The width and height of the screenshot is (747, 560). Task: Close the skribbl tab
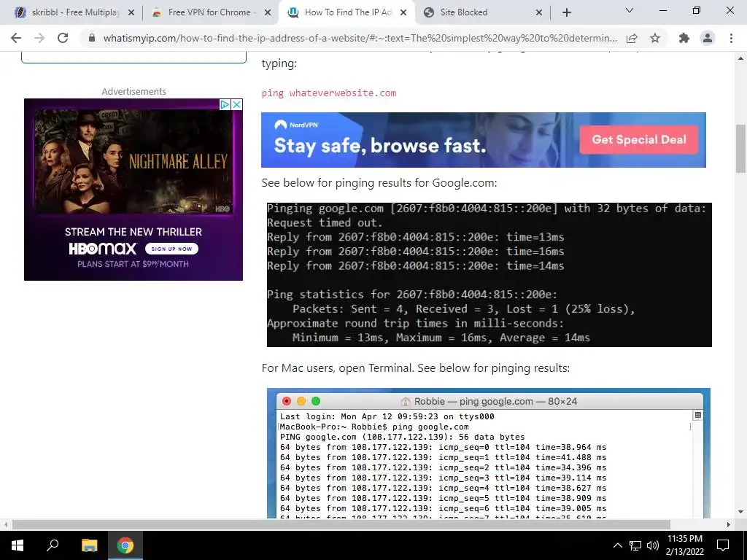tap(131, 12)
